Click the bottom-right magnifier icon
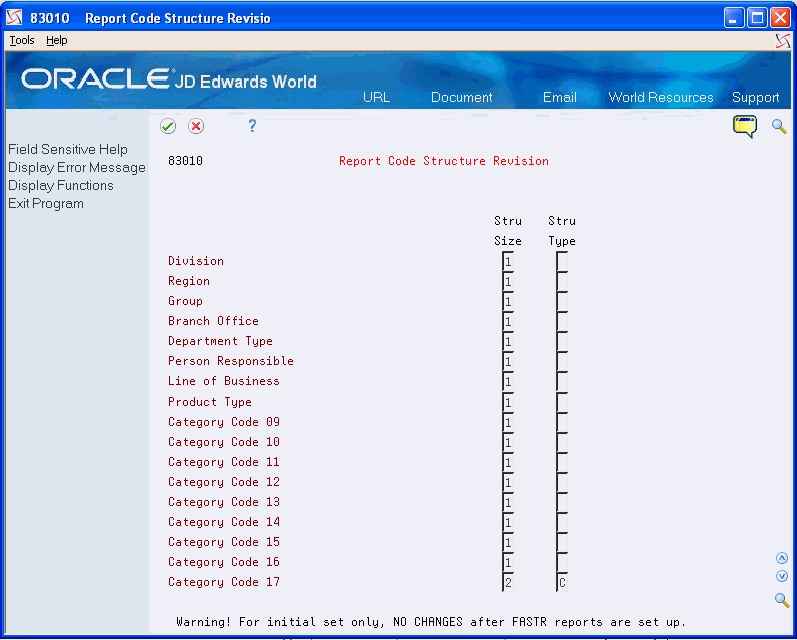This screenshot has width=797, height=640. tap(782, 600)
